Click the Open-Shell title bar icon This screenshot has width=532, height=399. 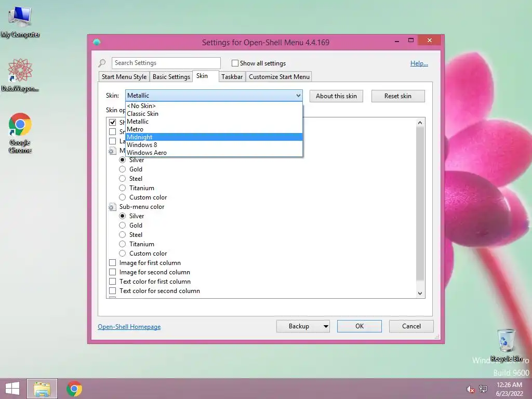click(x=97, y=42)
